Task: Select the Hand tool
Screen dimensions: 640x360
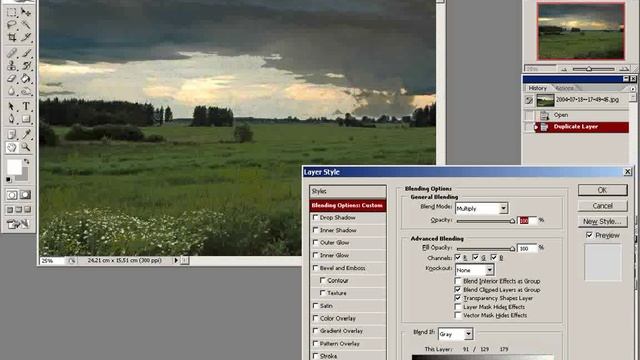Action: click(12, 147)
